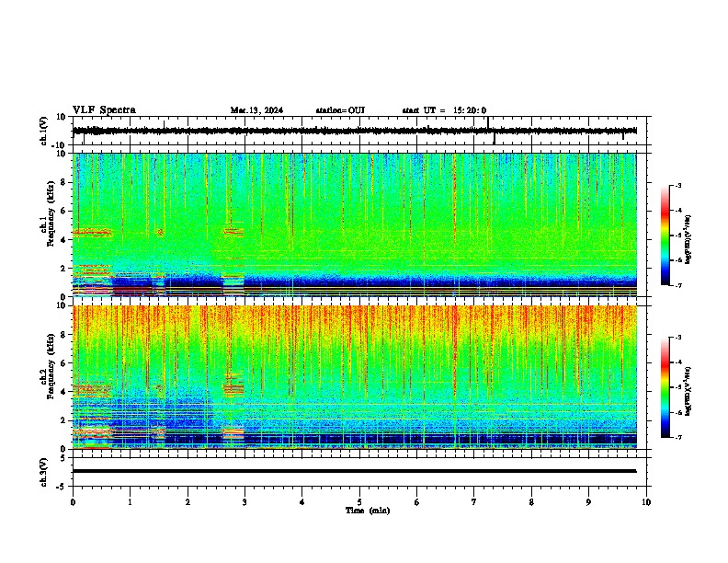Click the ch.1 "Frequency (kHz)" axis label
The height and width of the screenshot is (563, 728).
51,214
